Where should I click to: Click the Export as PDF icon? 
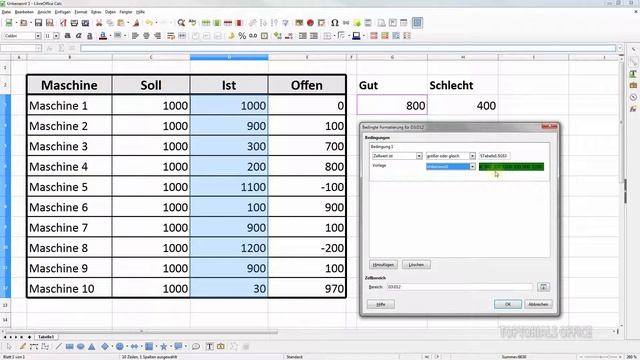click(63, 23)
